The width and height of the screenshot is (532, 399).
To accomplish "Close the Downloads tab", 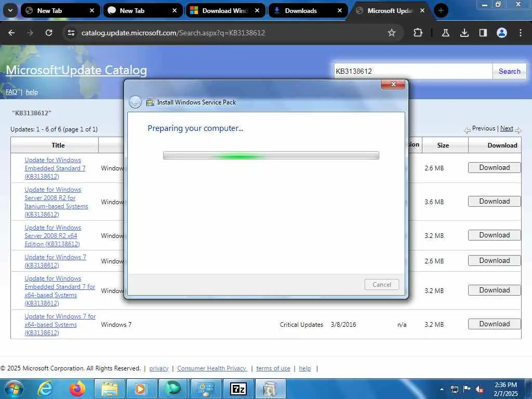I will coord(340,10).
